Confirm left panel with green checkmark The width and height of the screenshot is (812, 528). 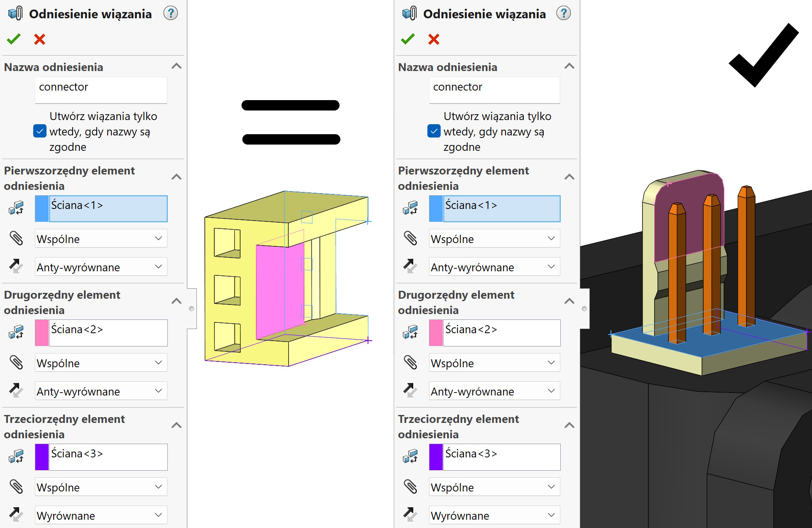click(14, 39)
